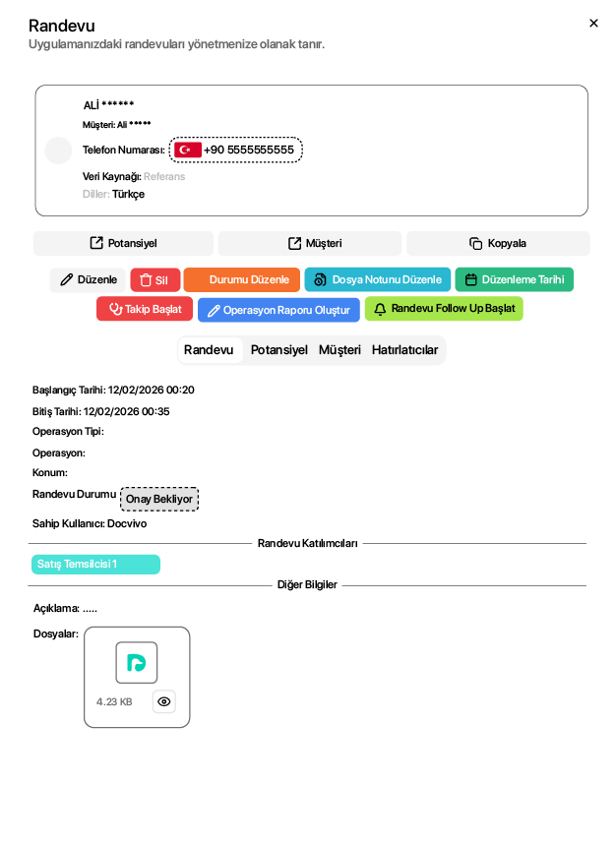616x844 pixels.
Task: Click the Randevu Follow Up Başlat bell button
Action: click(x=444, y=309)
